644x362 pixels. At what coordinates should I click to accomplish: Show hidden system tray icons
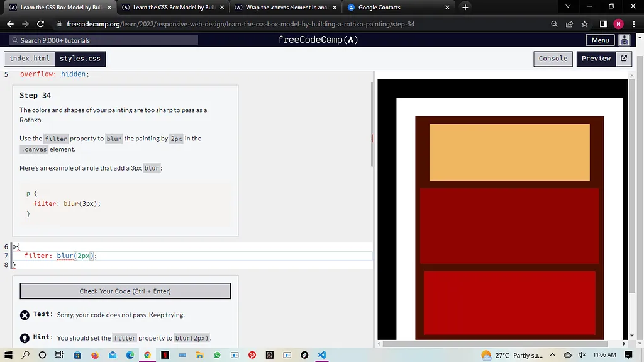pyautogui.click(x=552, y=354)
